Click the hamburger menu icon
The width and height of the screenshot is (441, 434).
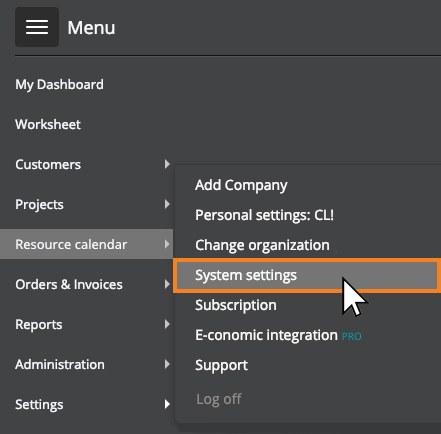(x=37, y=27)
